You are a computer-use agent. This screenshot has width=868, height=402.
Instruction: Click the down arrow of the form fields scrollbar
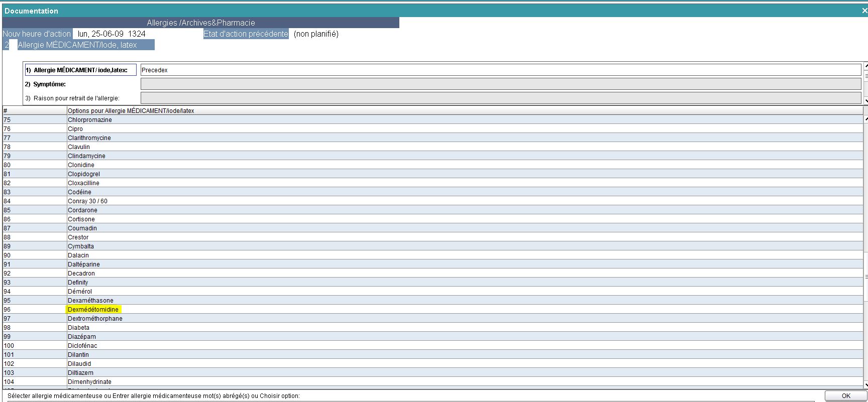click(x=865, y=101)
